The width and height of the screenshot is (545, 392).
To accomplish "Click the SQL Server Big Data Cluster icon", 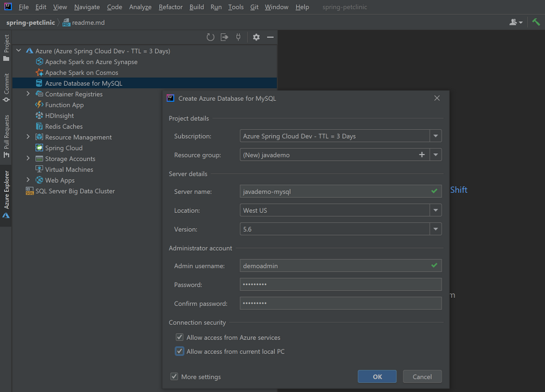I will click(x=29, y=191).
